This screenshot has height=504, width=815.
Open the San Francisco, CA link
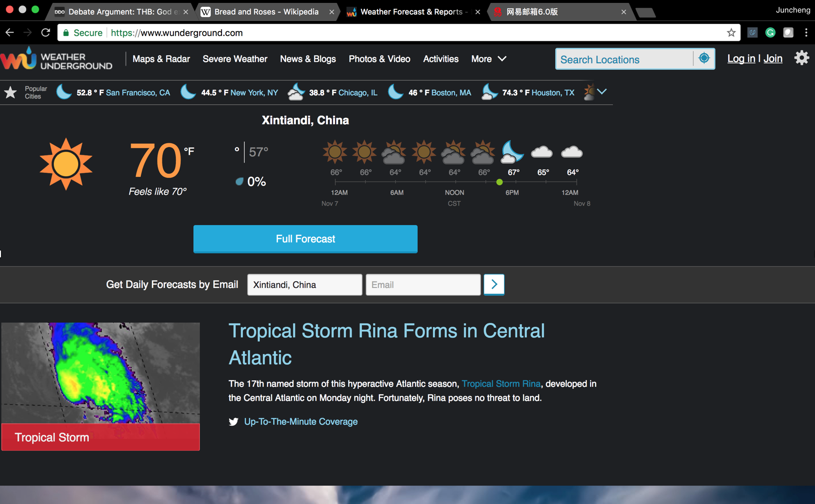click(x=138, y=92)
